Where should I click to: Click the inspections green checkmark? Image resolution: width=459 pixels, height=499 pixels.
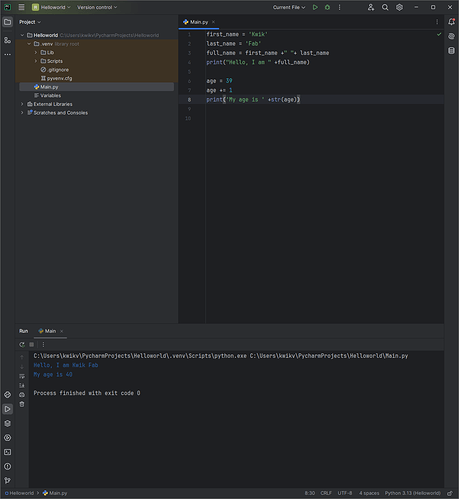click(x=439, y=34)
